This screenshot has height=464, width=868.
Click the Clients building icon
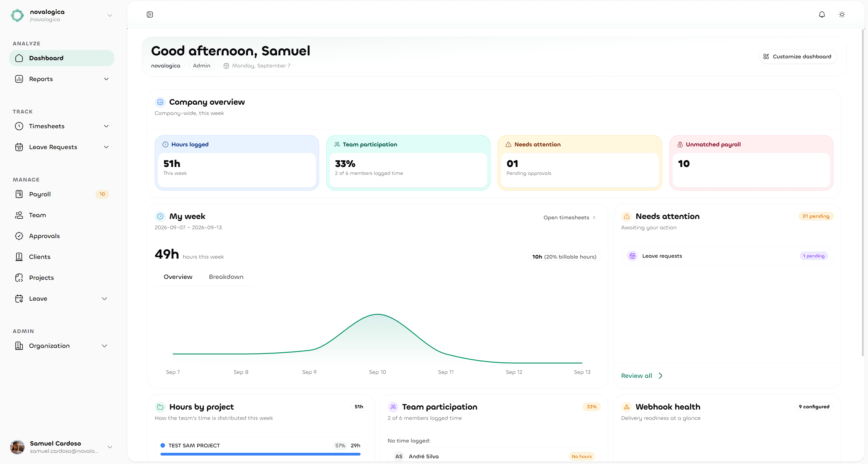(x=19, y=257)
